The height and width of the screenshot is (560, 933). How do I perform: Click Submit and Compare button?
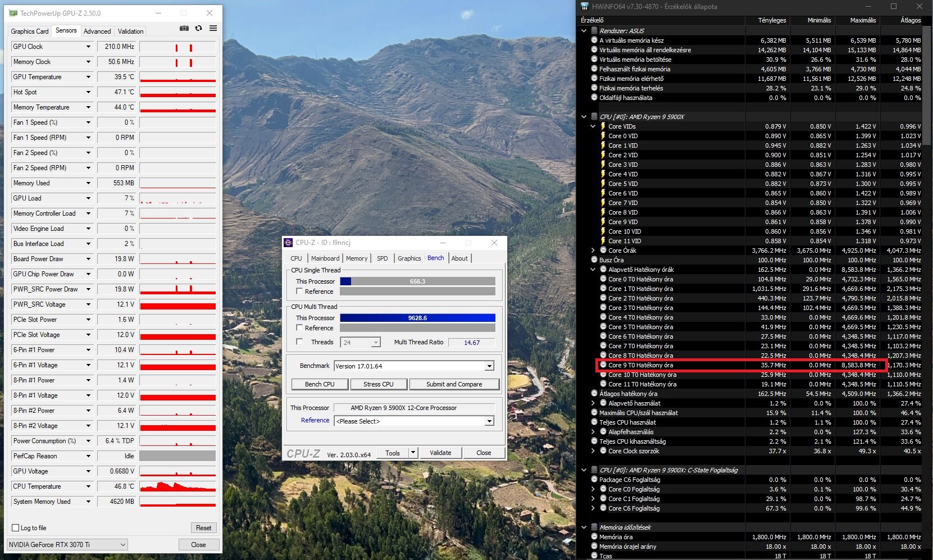pos(454,384)
